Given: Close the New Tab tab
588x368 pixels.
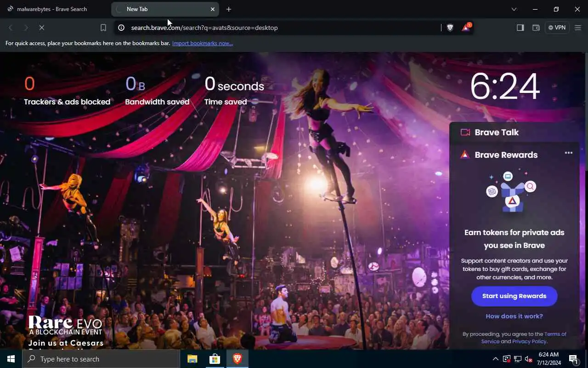Looking at the screenshot, I should [x=213, y=9].
